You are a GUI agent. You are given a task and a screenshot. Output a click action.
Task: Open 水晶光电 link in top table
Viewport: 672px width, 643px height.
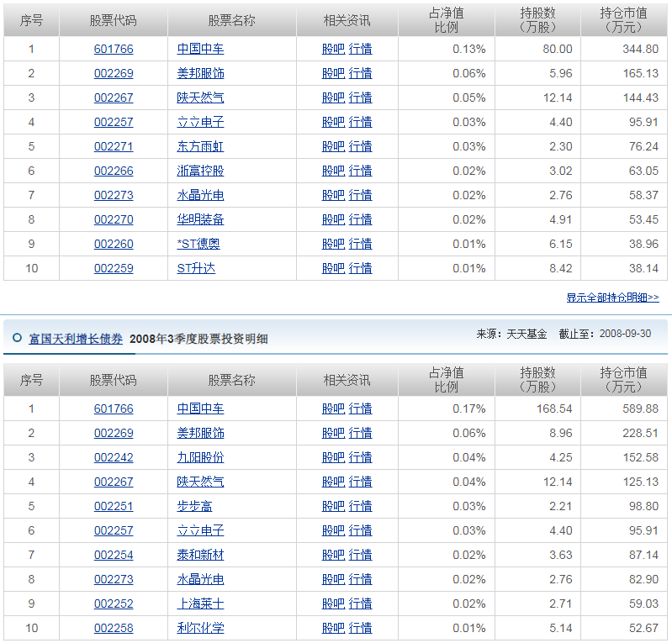click(200, 195)
